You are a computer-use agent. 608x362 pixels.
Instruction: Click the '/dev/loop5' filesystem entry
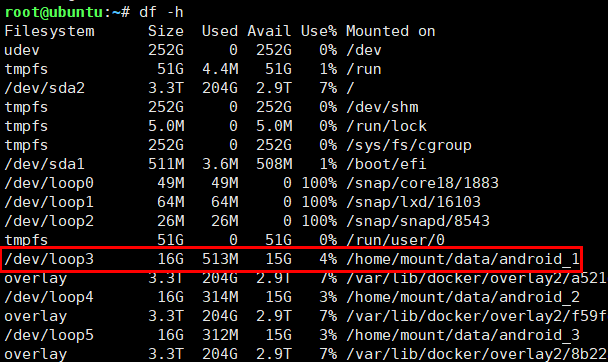coord(49,335)
